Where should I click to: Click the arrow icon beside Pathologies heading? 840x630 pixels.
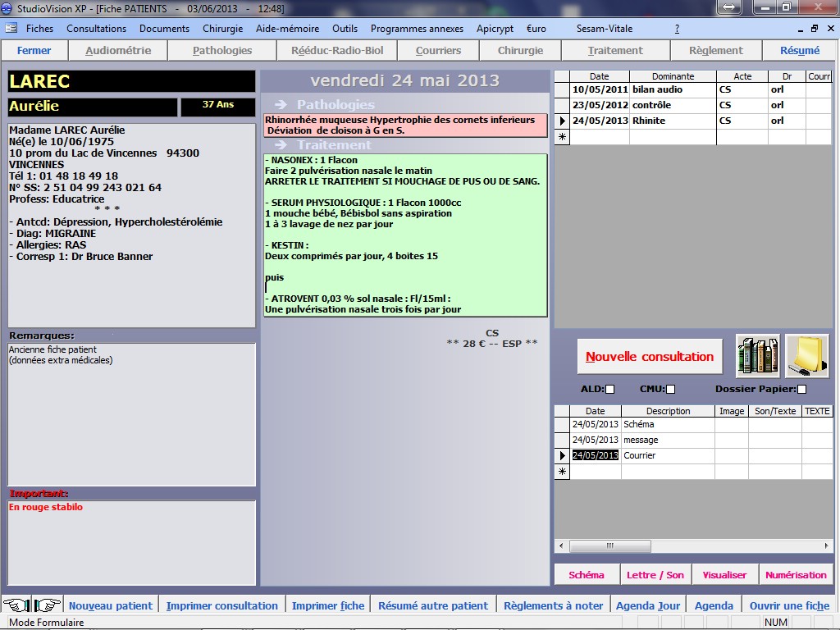pos(281,105)
